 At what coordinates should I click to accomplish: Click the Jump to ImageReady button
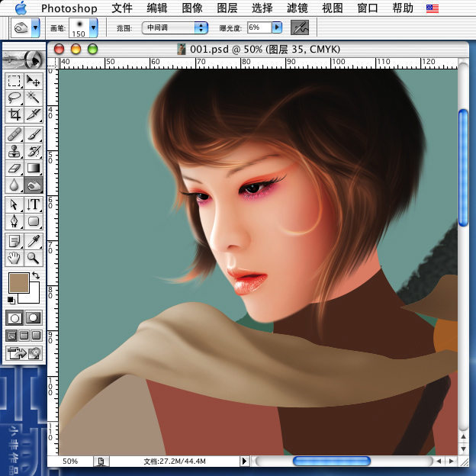pyautogui.click(x=24, y=352)
